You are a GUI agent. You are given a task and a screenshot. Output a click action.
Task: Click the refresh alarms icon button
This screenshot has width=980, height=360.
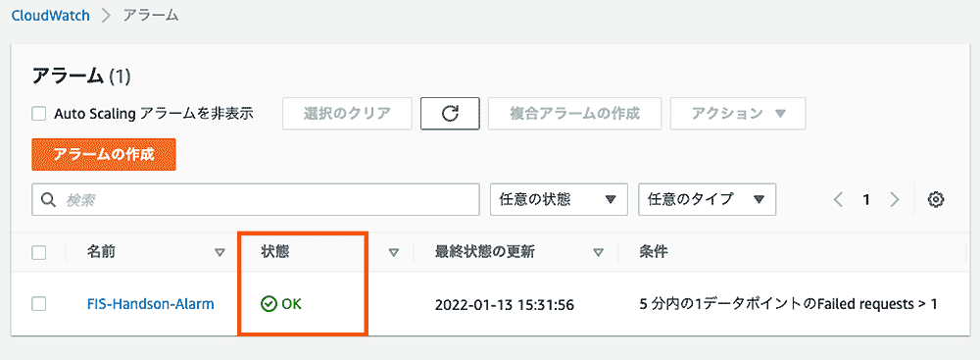coord(450,114)
